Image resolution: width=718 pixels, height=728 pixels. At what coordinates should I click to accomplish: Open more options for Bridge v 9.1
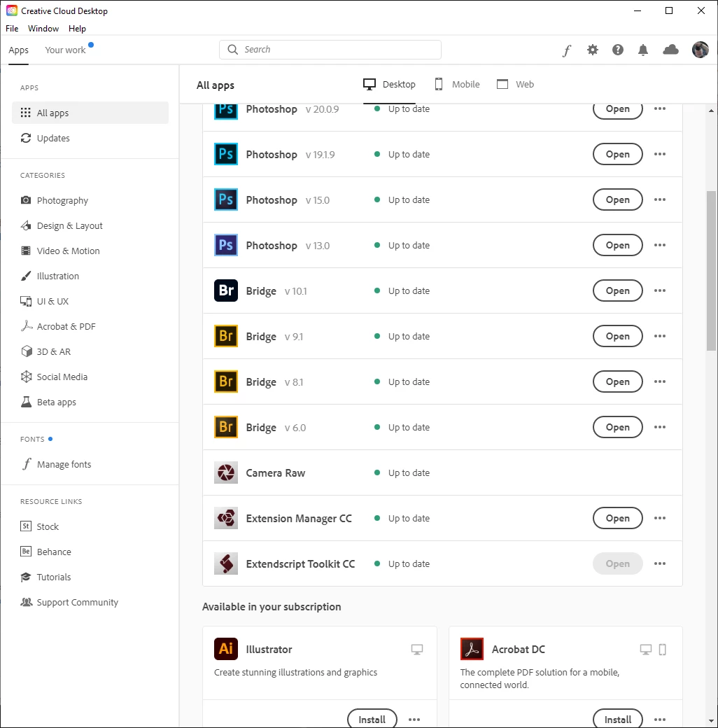pyautogui.click(x=659, y=336)
